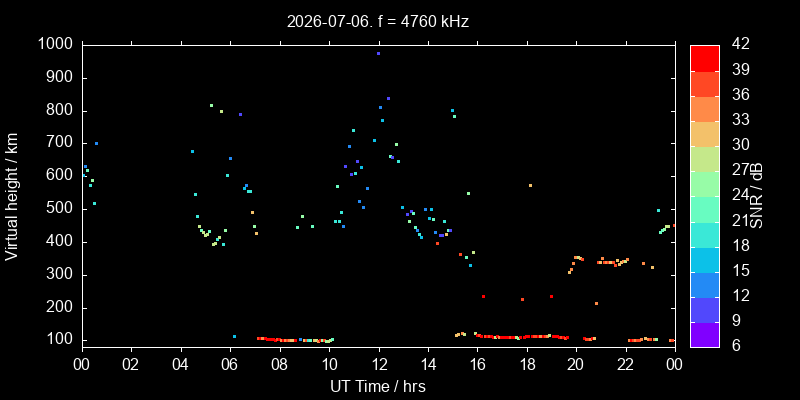800x400 pixels.
Task: Click the green point at 815 km near 05 UT
Action: pyautogui.click(x=211, y=105)
